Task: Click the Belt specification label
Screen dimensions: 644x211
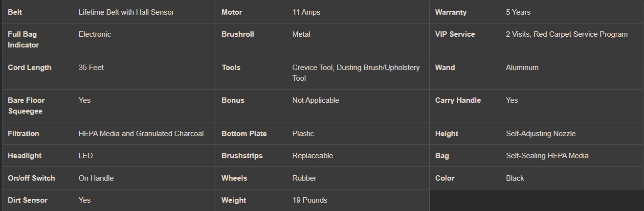Action: [15, 12]
